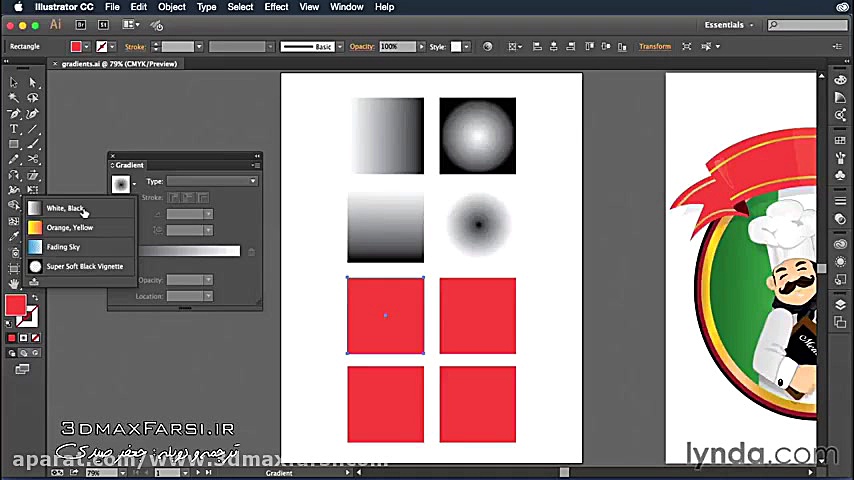Choose White, Black gradient preset

(80, 208)
